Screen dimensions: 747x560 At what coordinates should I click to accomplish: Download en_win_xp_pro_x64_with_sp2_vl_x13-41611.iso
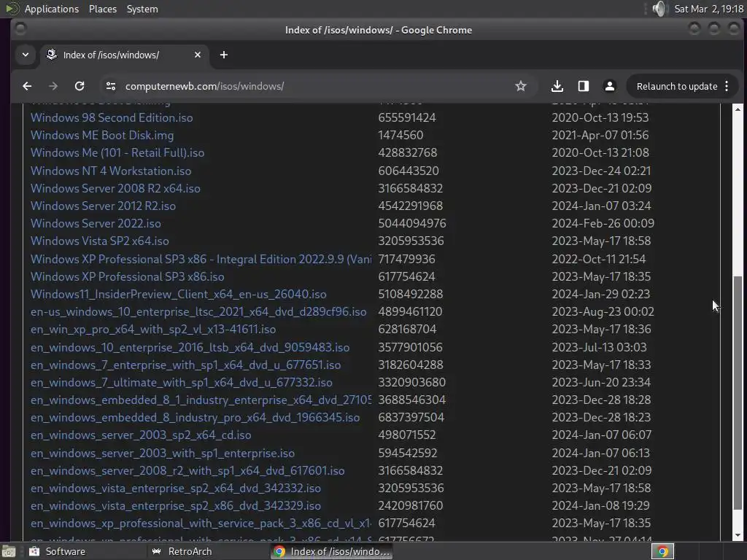point(153,330)
